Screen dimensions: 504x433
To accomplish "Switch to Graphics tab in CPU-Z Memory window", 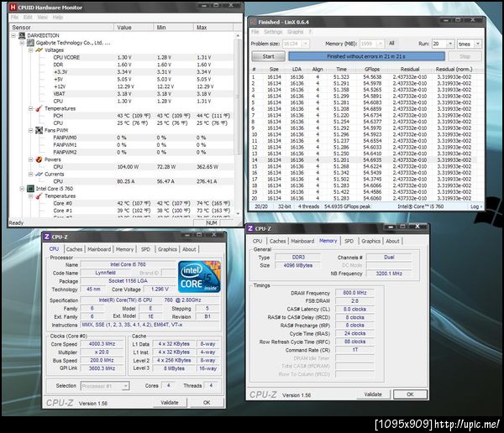I will coord(370,241).
